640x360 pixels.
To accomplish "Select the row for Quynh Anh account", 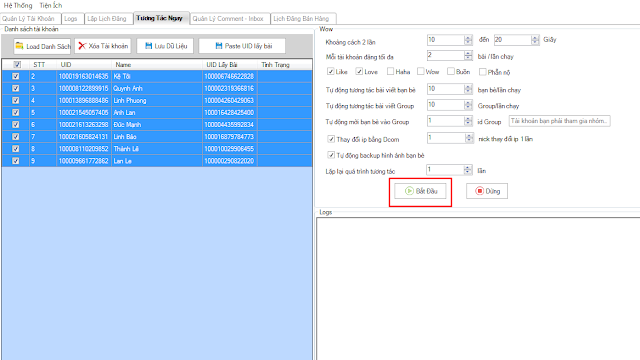I will click(x=157, y=88).
